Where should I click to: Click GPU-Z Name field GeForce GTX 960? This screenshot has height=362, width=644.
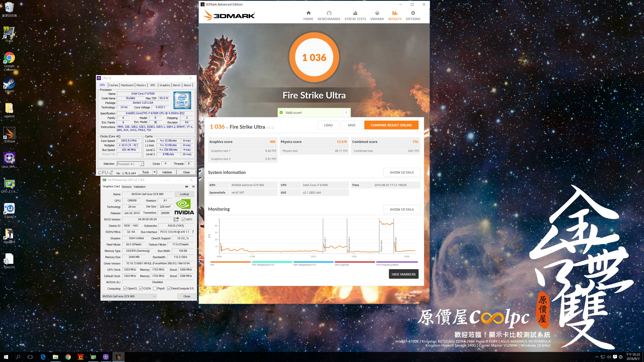pos(148,194)
